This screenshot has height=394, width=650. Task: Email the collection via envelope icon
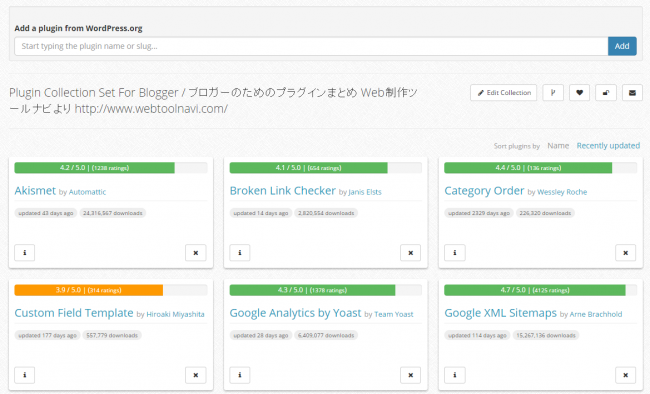pos(632,92)
